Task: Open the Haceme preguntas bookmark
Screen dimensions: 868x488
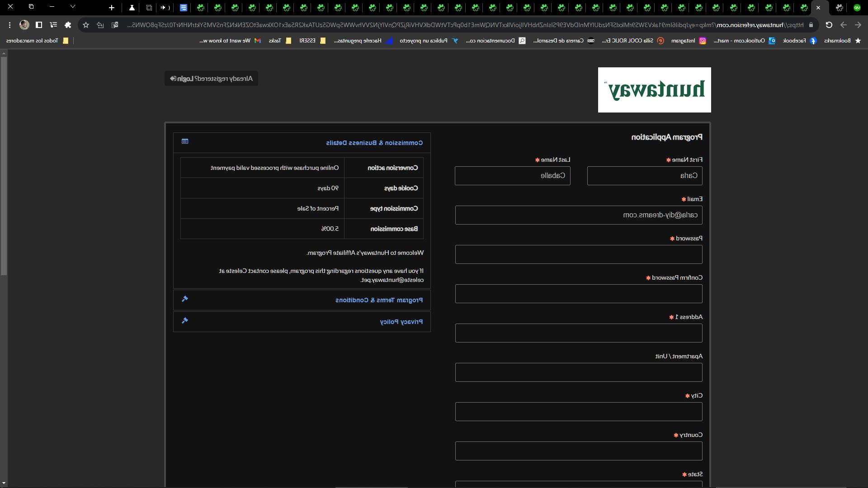Action: tap(363, 41)
